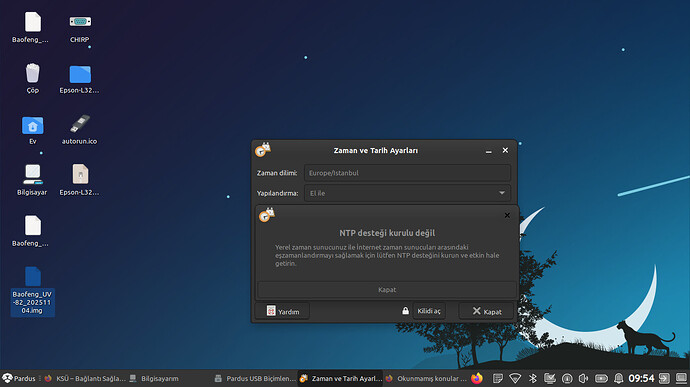Open the notes applet in tray
Image resolution: width=690 pixels, height=387 pixels.
(x=498, y=378)
